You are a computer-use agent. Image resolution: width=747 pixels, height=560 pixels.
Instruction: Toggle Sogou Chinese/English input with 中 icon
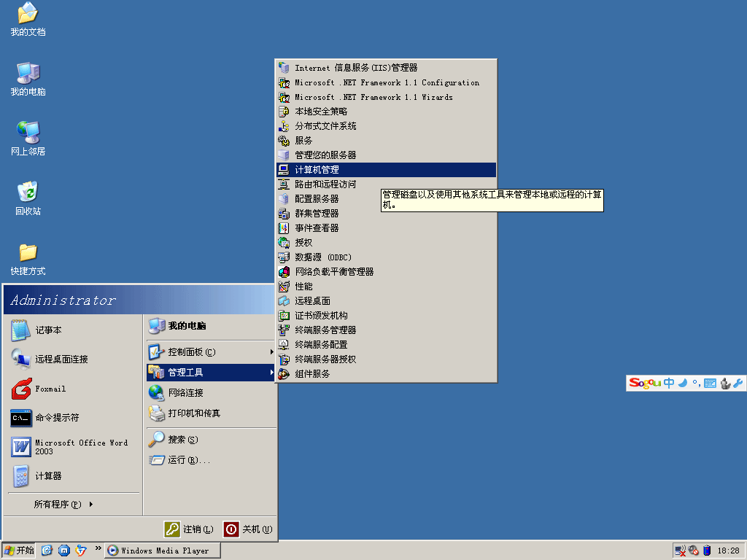click(x=669, y=383)
